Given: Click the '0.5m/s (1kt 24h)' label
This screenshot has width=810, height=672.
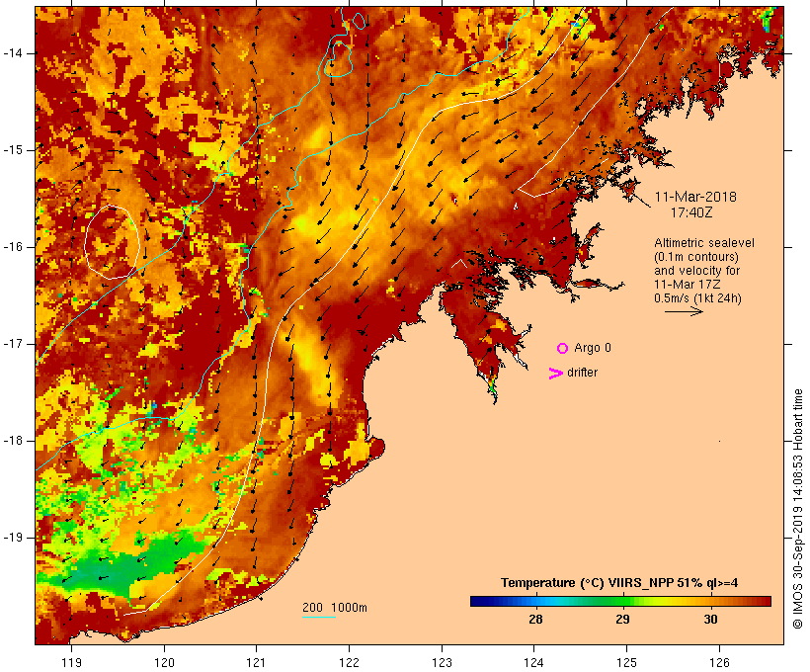Looking at the screenshot, I should coord(697,298).
